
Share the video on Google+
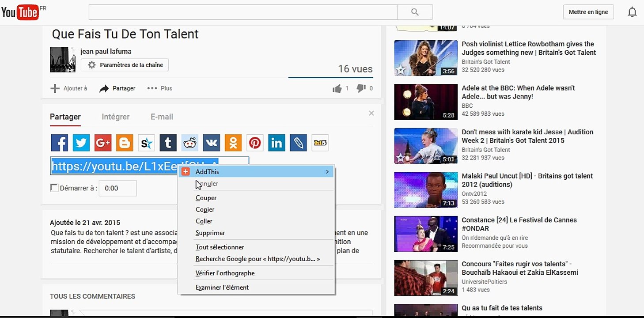point(103,143)
